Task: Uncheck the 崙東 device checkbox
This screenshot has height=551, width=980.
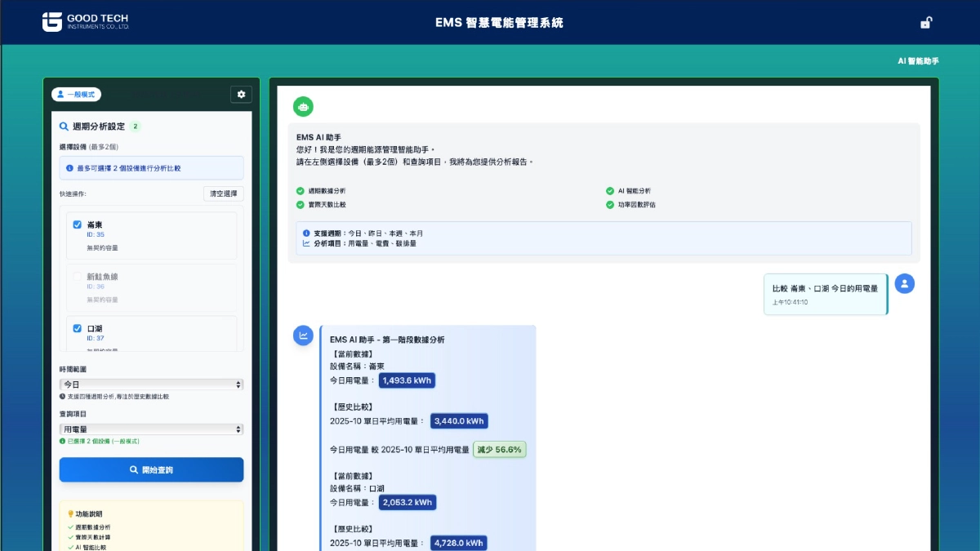Action: [x=78, y=224]
